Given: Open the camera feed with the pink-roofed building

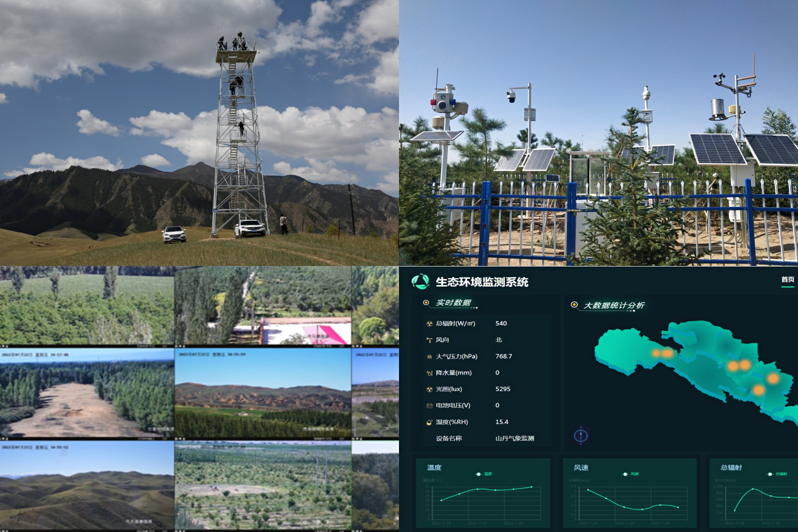Looking at the screenshot, I should (262, 306).
